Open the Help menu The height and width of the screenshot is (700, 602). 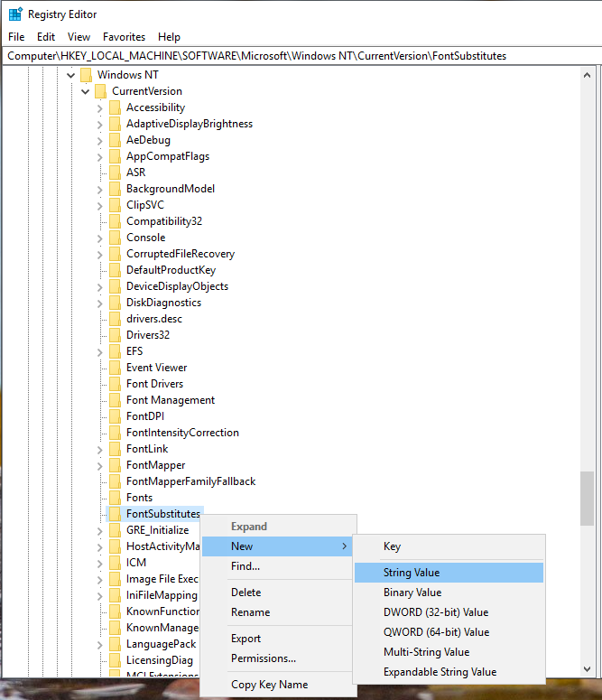[x=169, y=37]
